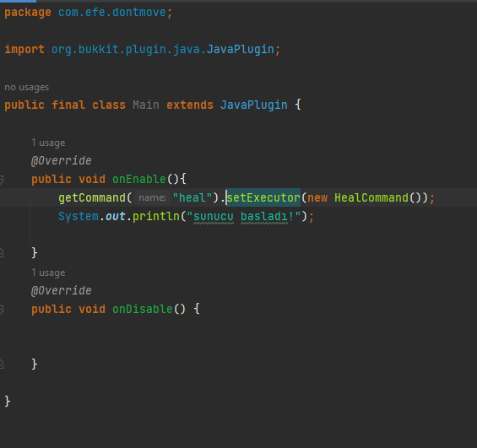This screenshot has height=448, width=477.
Task: Click the @Override annotation above onDisable
Action: 61,291
